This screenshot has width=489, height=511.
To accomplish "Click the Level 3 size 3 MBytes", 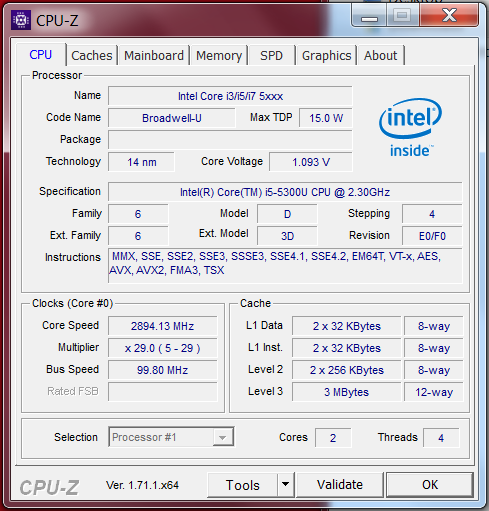I will tap(347, 392).
